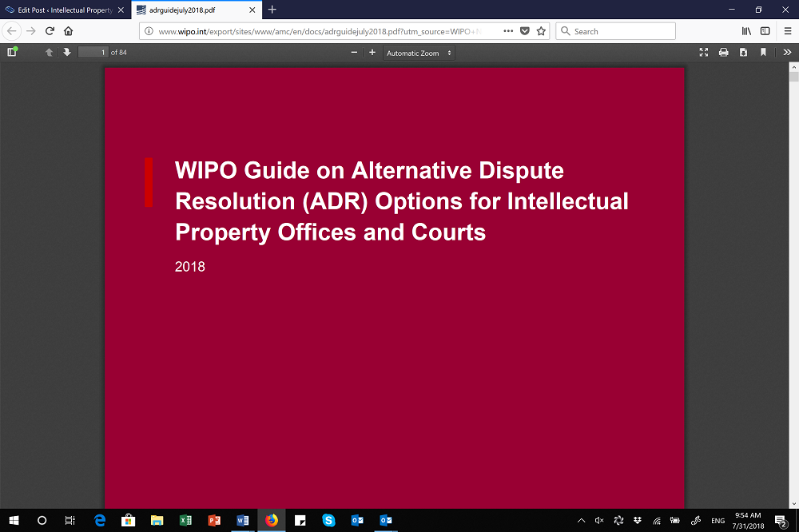The height and width of the screenshot is (532, 799).
Task: Print the PDF document
Action: point(723,53)
